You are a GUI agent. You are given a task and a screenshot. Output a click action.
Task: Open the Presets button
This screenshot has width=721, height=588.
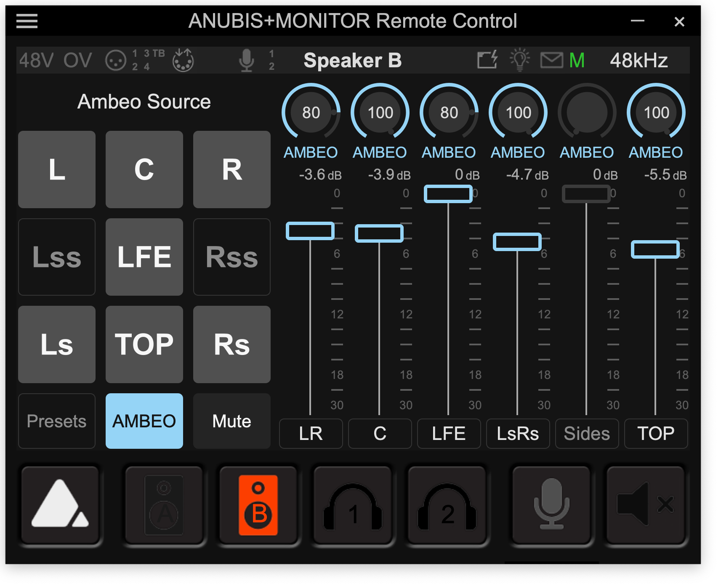[57, 421]
